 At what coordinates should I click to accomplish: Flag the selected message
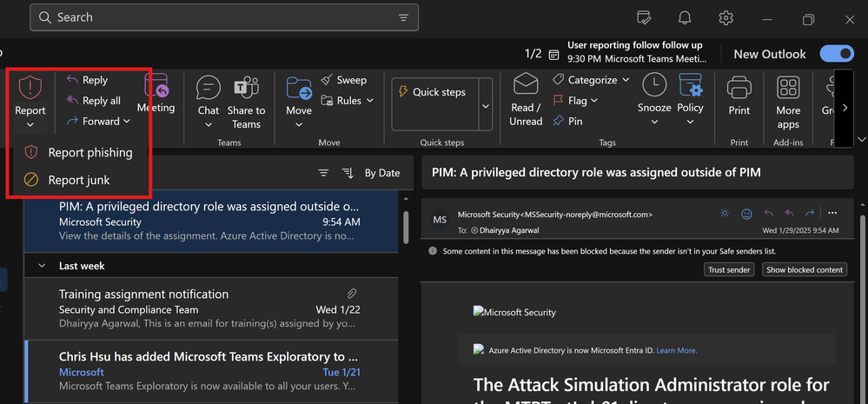(570, 101)
